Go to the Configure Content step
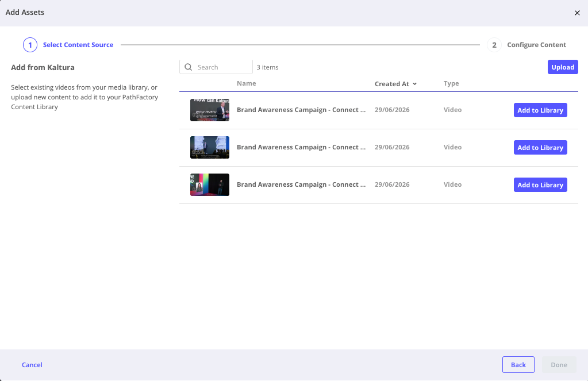 point(537,45)
